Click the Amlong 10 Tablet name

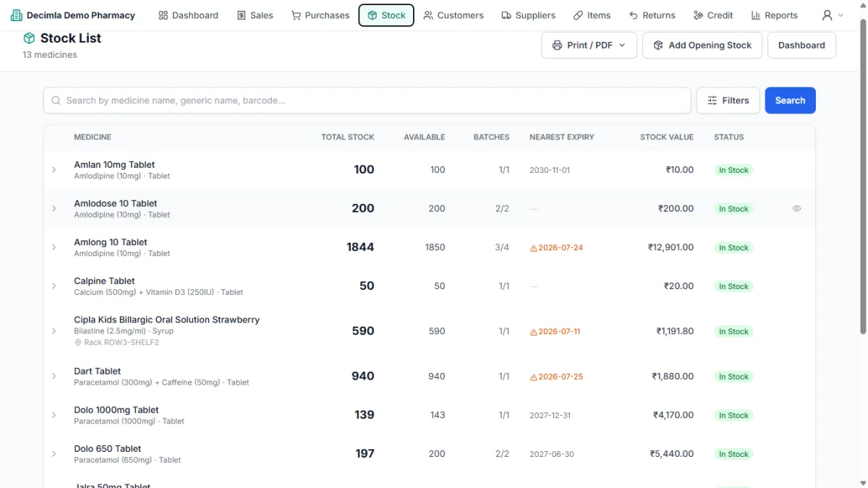(111, 242)
